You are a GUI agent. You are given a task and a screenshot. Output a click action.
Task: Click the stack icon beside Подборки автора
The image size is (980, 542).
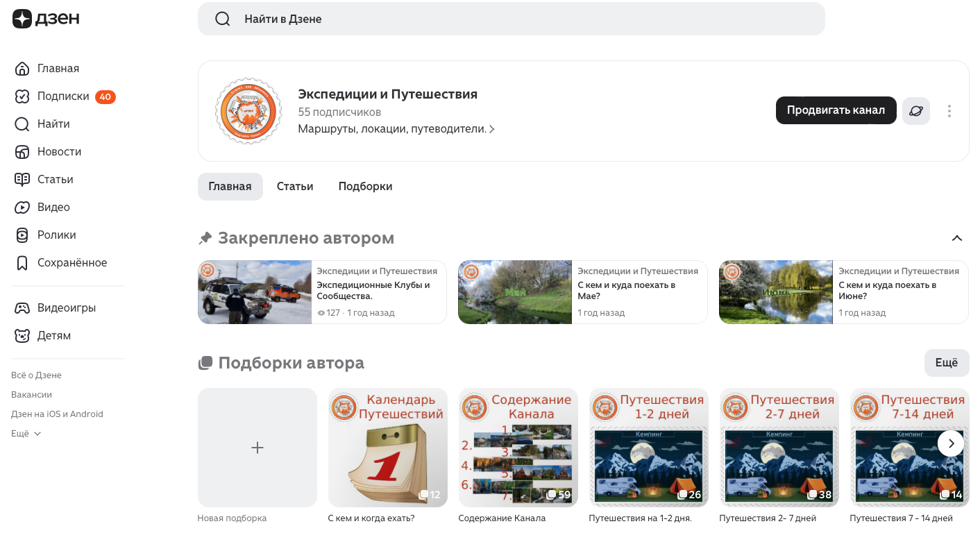pos(205,363)
